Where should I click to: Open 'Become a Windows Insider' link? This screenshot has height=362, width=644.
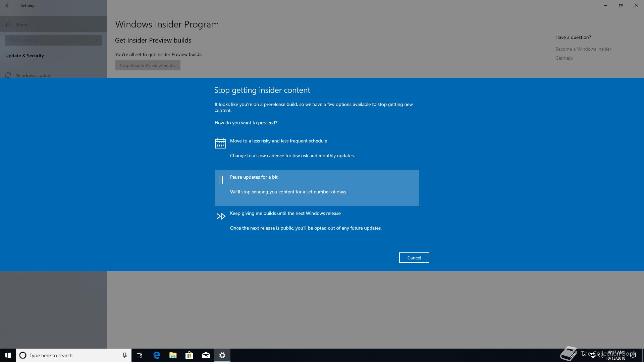583,49
